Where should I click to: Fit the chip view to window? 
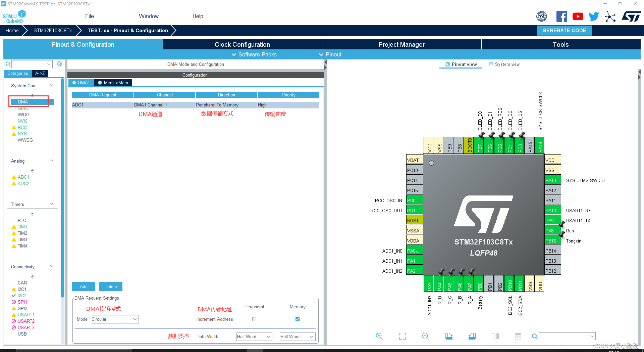pyautogui.click(x=402, y=336)
